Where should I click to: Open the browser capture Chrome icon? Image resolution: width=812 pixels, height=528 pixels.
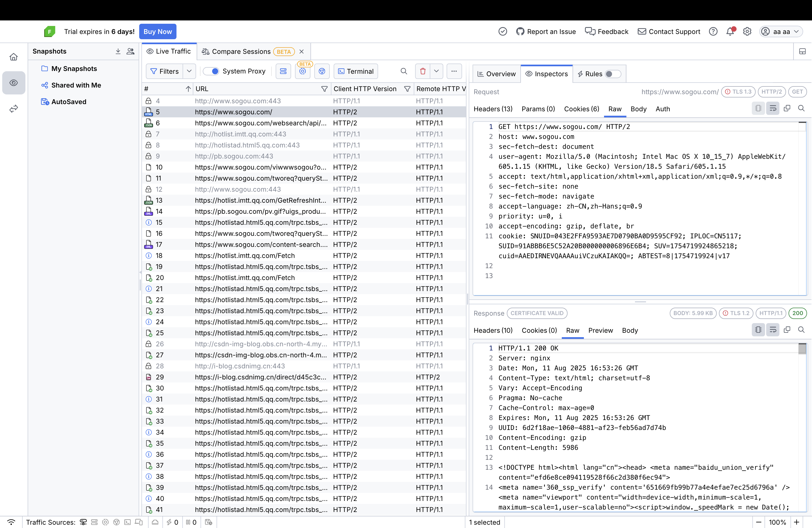tap(322, 71)
